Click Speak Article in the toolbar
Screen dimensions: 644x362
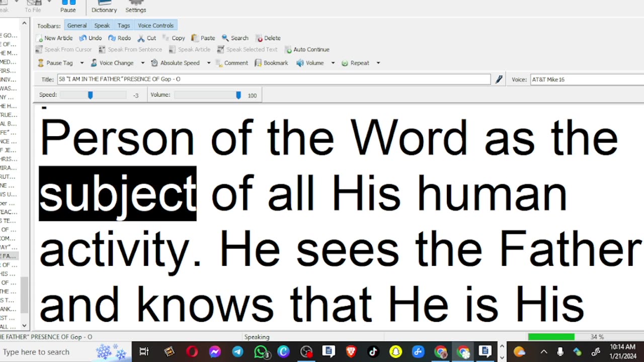pos(190,50)
